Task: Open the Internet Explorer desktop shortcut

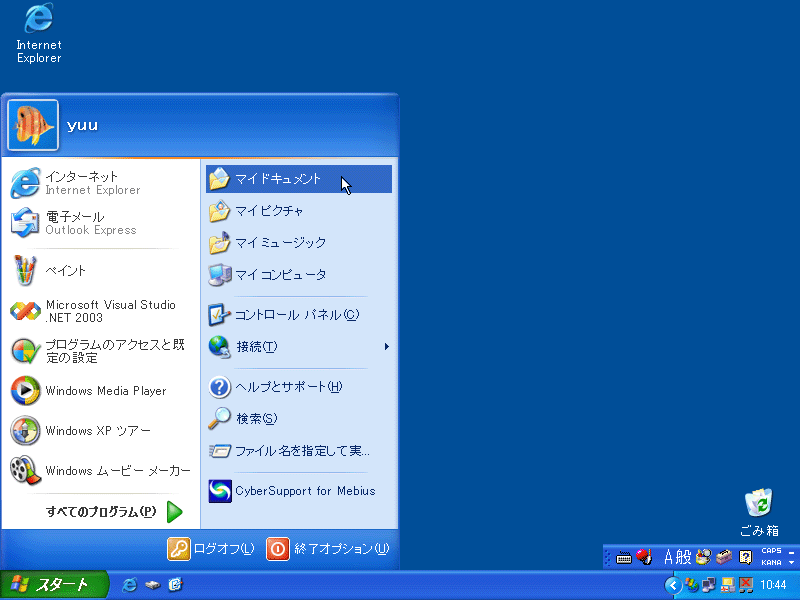Action: 39,33
